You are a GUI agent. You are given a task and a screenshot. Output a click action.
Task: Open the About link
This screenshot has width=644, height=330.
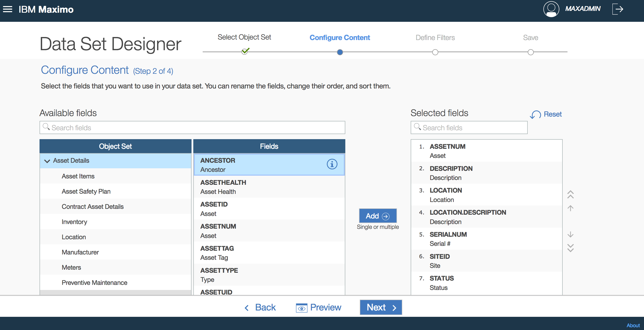(x=633, y=325)
